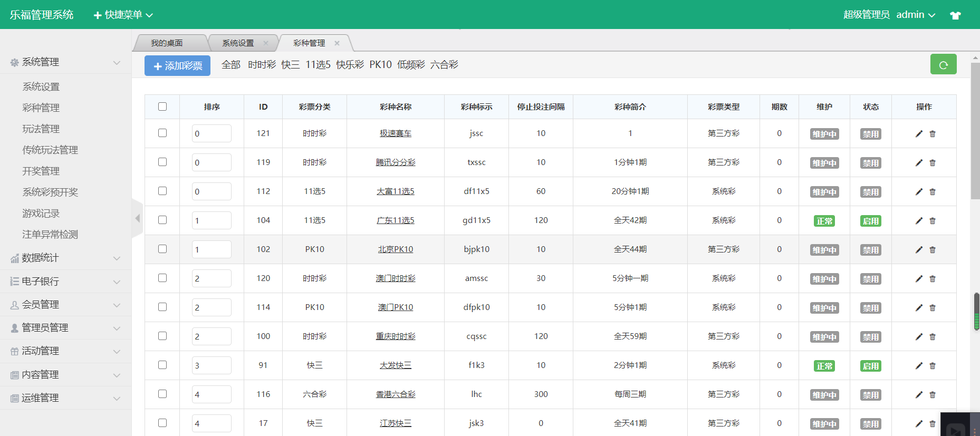Screen dimensions: 980x436
Task: Open the skin theme shirt icon
Action: click(x=955, y=15)
